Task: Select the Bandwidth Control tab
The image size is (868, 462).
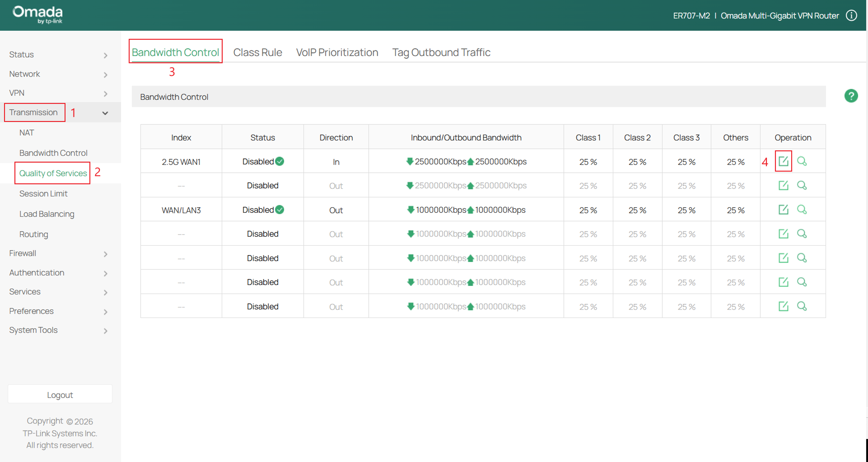Action: click(x=175, y=52)
